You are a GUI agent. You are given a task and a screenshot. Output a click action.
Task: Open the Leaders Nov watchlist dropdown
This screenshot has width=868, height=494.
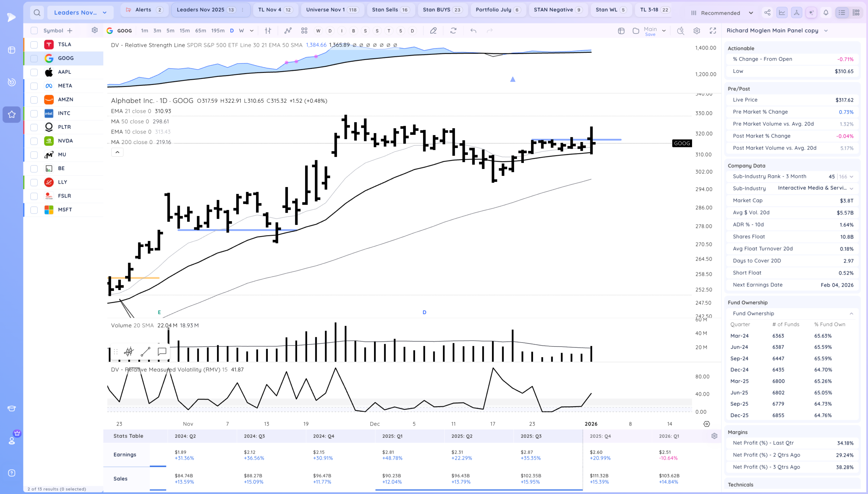tap(80, 13)
